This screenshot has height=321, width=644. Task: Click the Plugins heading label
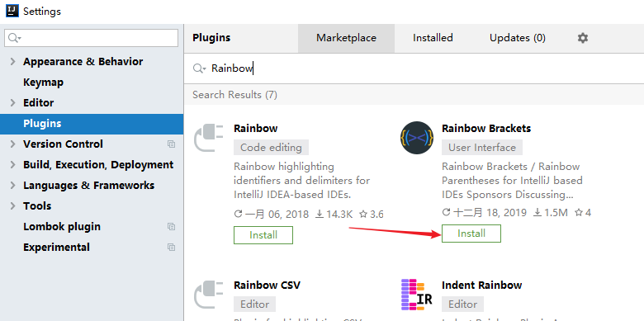[211, 38]
